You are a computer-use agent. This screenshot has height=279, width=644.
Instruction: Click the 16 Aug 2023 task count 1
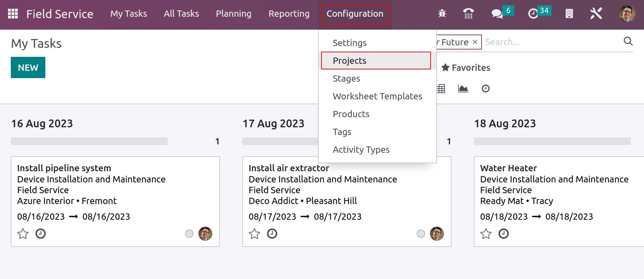point(217,141)
